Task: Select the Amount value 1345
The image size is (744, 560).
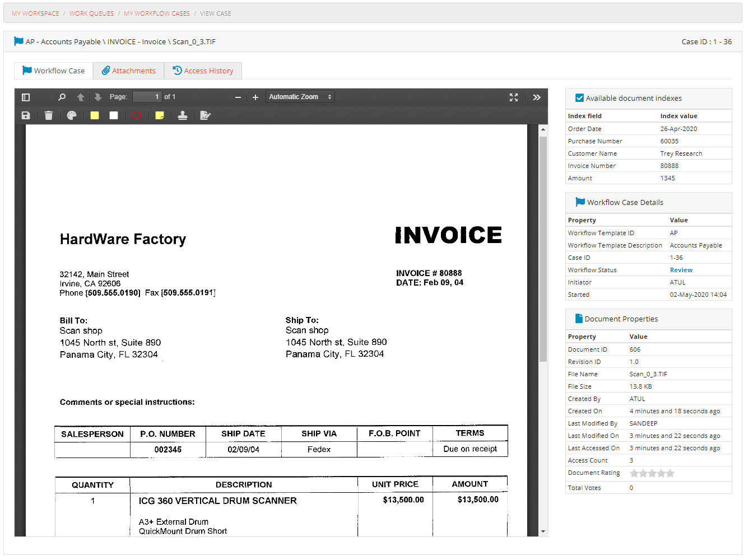Action: pos(668,178)
